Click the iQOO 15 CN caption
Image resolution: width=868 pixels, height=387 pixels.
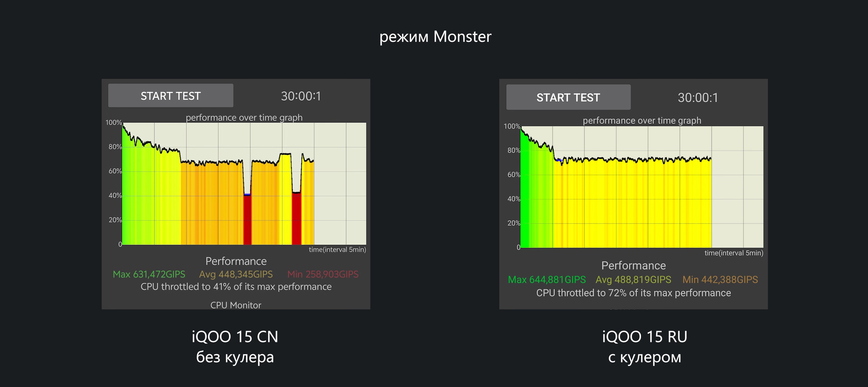coord(235,336)
